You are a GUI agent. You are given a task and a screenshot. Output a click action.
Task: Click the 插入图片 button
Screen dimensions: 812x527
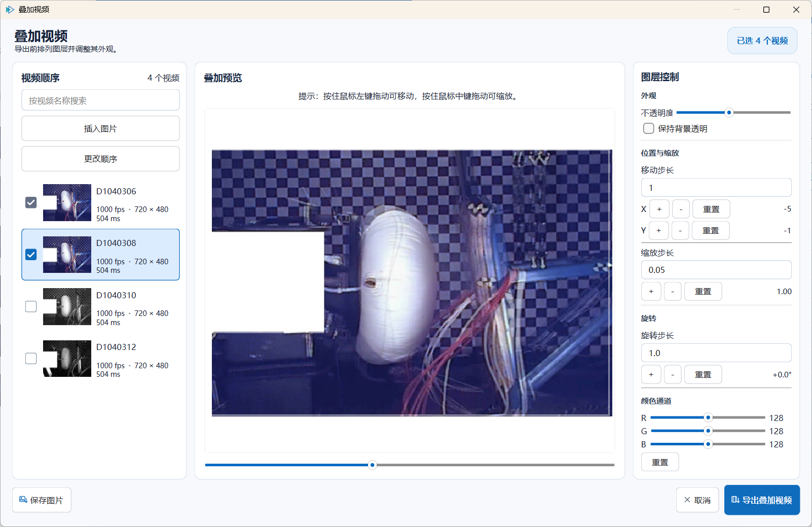[x=100, y=128]
